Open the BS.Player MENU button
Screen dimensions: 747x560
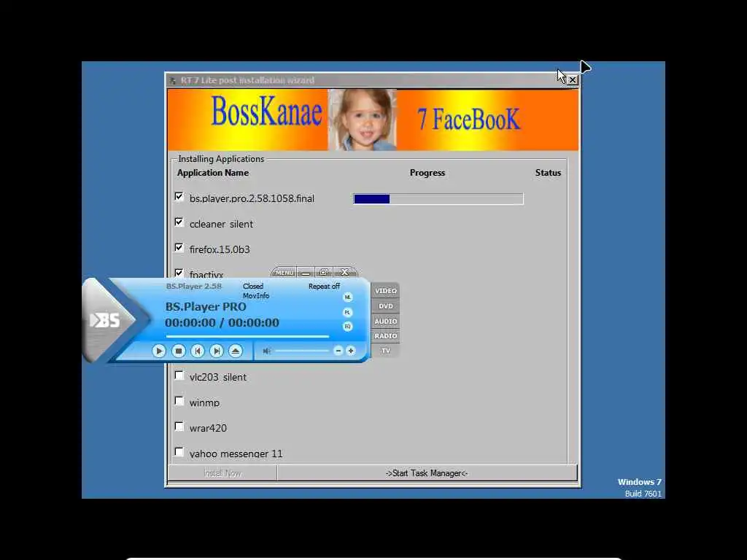tap(284, 273)
